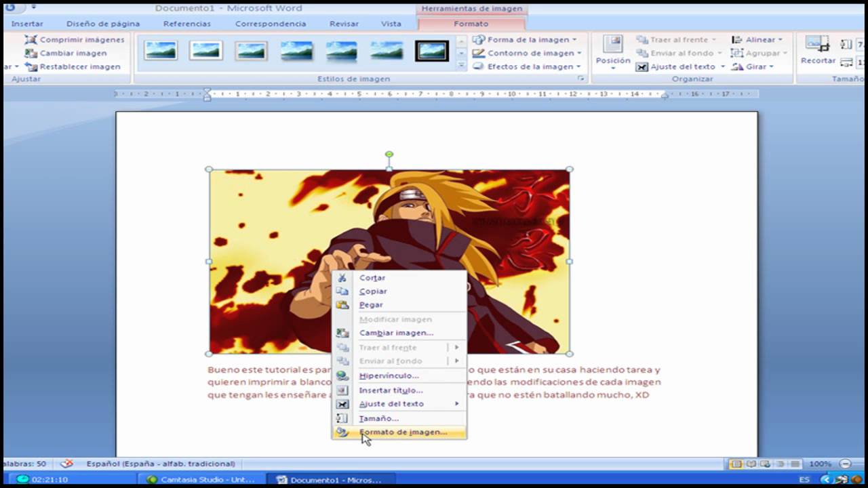Image resolution: width=868 pixels, height=488 pixels.
Task: Click the ES language indicator in the taskbar
Action: point(804,479)
